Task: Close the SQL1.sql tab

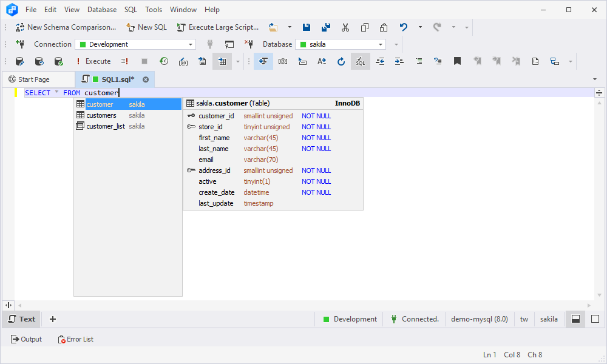Action: (146, 79)
